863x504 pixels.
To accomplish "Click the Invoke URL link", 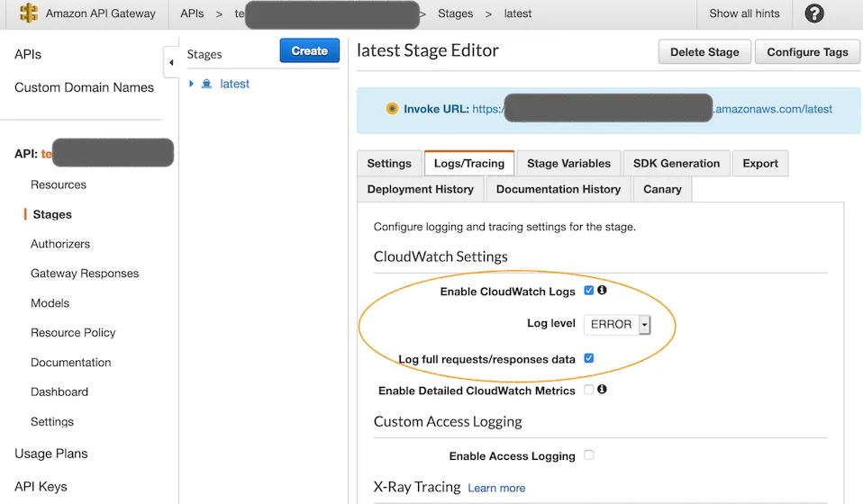I will 651,109.
